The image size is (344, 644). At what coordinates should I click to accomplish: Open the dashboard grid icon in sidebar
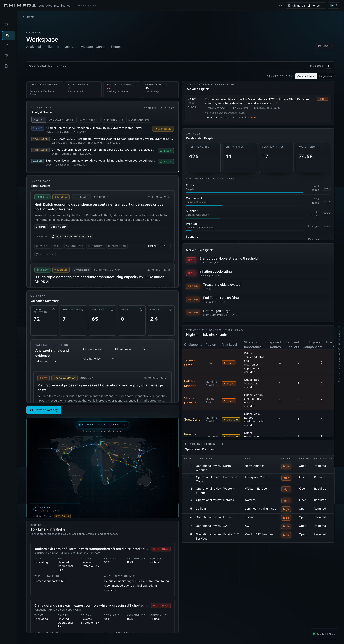click(x=7, y=25)
